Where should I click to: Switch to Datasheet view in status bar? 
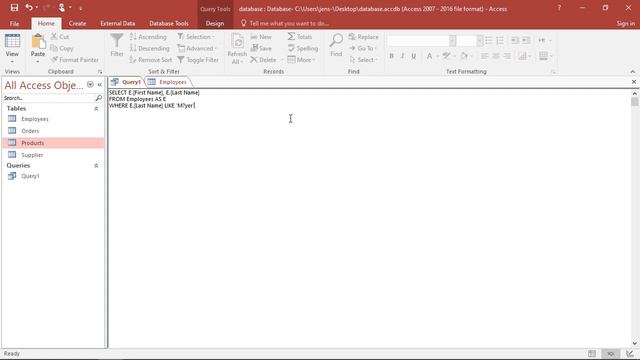pos(592,353)
